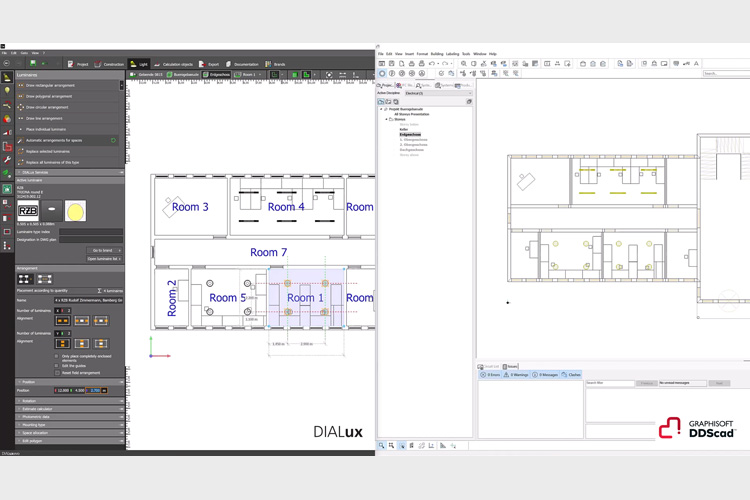Click the highlighted Z position field
The height and width of the screenshot is (500, 750).
pyautogui.click(x=95, y=390)
